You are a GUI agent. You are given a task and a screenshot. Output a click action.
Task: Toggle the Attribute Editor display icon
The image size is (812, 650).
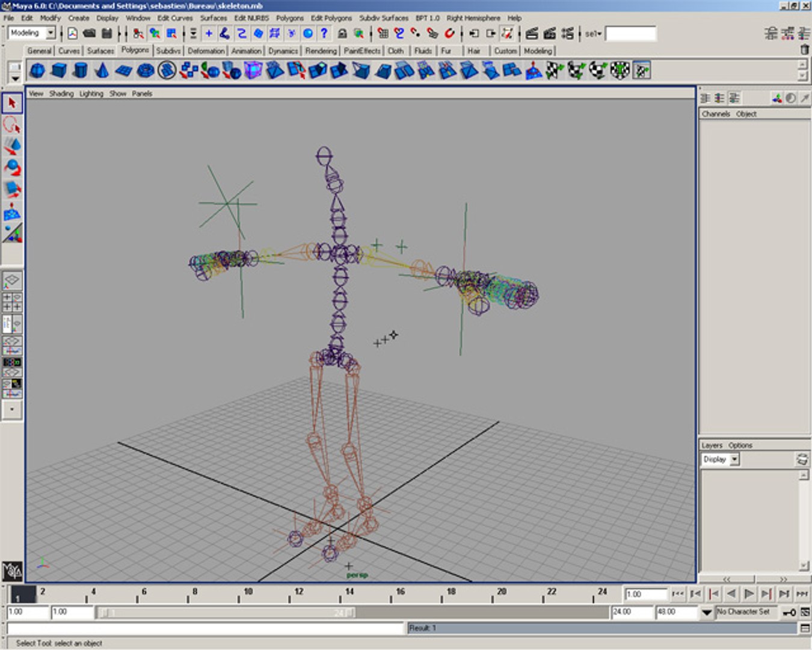[772, 33]
